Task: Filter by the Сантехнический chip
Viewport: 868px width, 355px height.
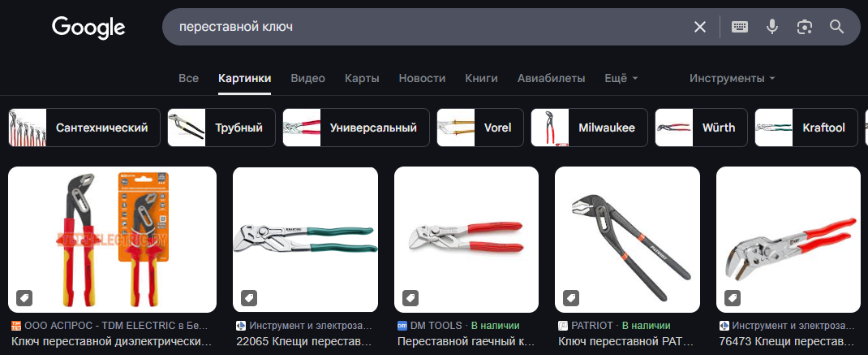Action: (84, 128)
